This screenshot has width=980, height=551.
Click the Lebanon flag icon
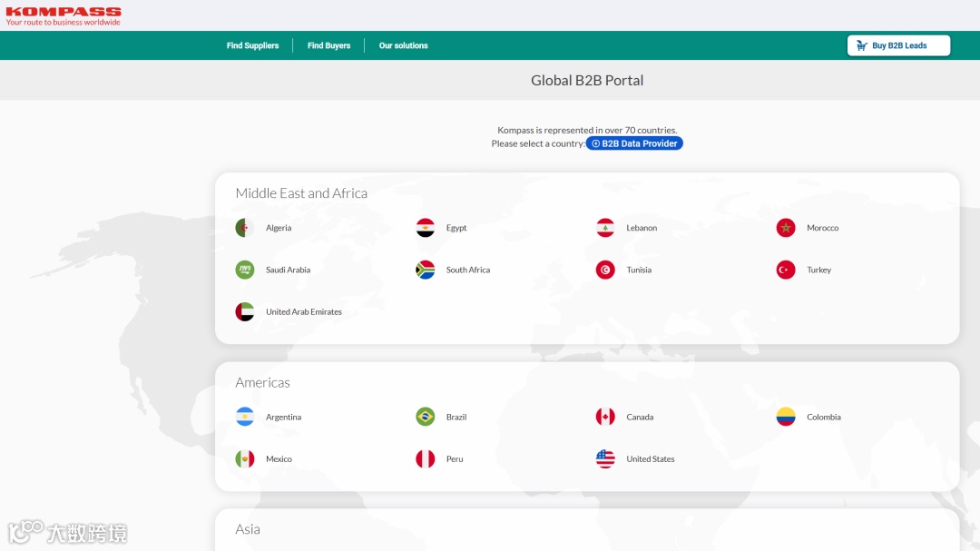605,228
